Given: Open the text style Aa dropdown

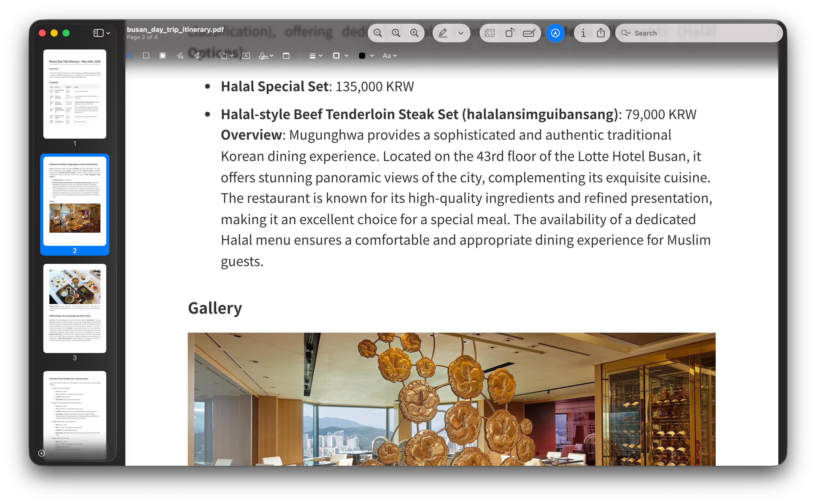Looking at the screenshot, I should click(389, 56).
